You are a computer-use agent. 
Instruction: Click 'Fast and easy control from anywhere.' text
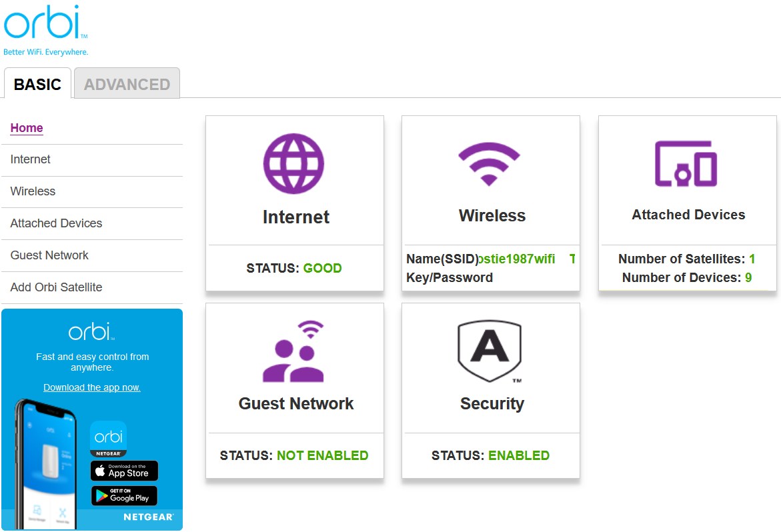92,362
